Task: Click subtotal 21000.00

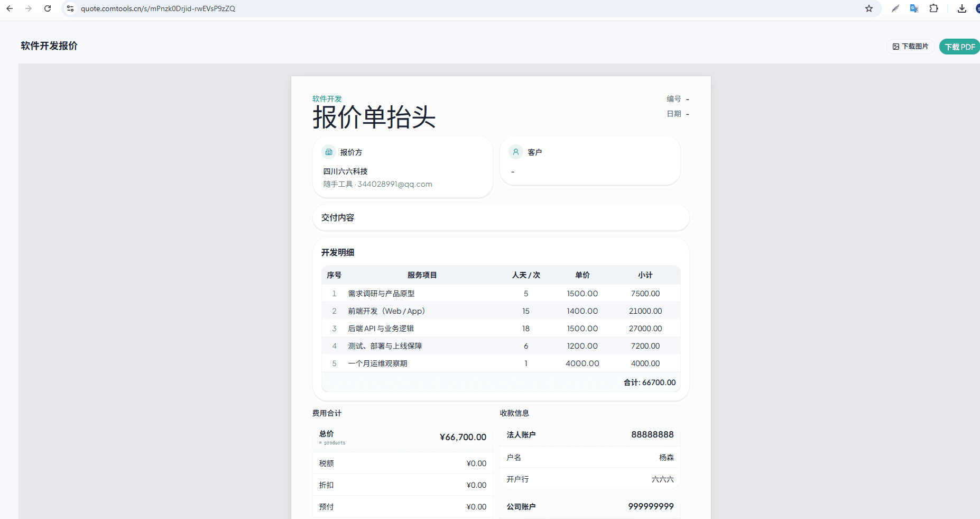Action: pyautogui.click(x=645, y=311)
